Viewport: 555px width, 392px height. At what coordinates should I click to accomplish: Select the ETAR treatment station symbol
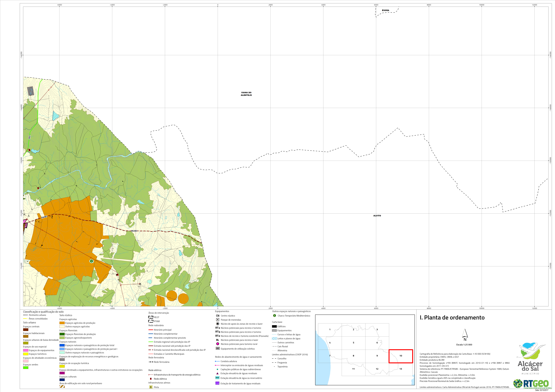coord(217,383)
